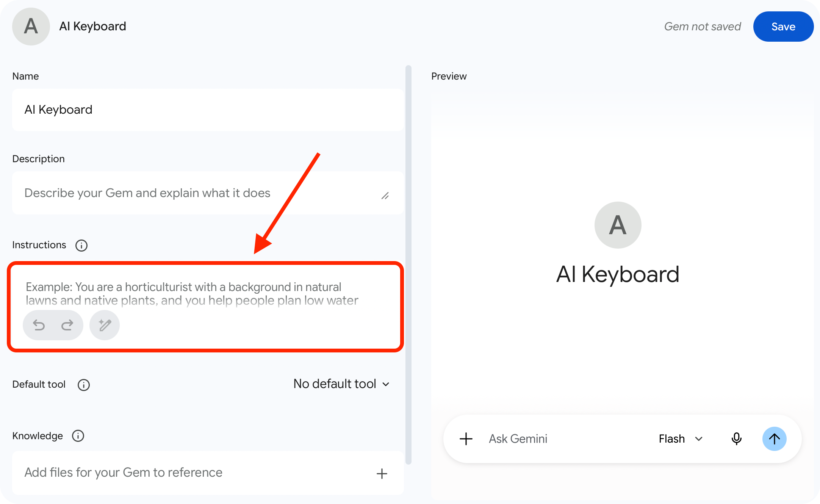Open the Knowledge info icon
820x504 pixels.
78,436
